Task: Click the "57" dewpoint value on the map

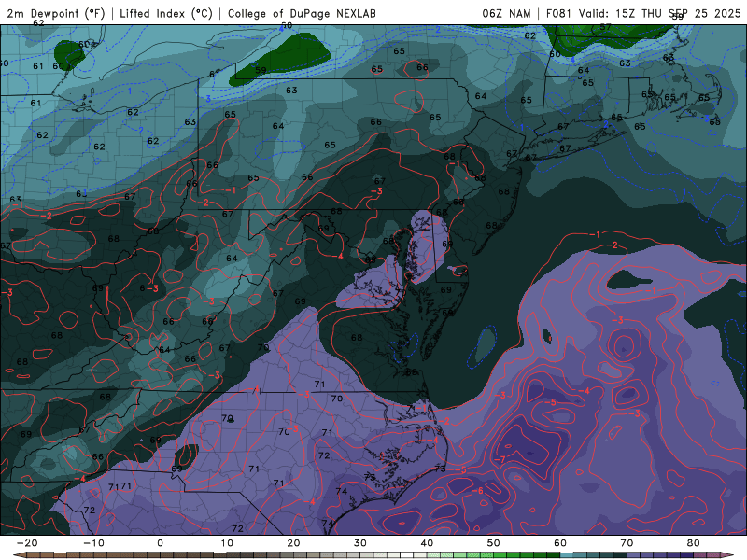Action: pyautogui.click(x=605, y=27)
